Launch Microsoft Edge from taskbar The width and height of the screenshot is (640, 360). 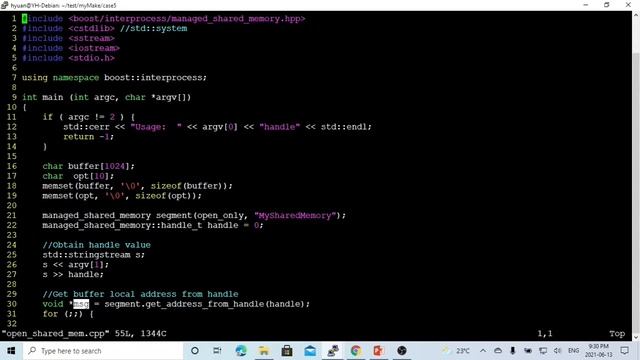pyautogui.click(x=241, y=351)
